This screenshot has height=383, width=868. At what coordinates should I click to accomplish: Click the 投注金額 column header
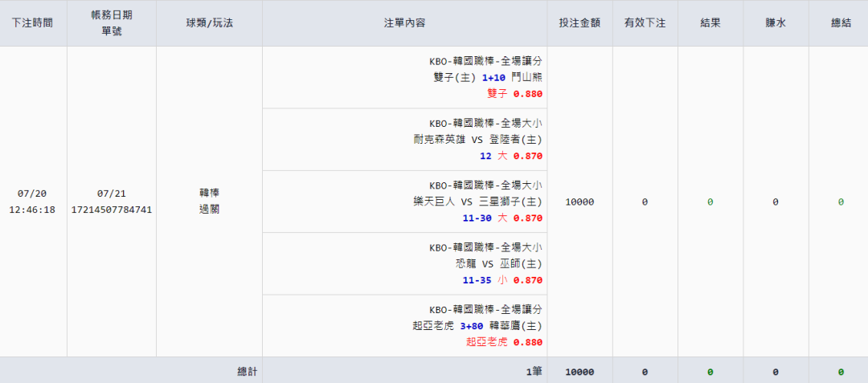[x=579, y=23]
